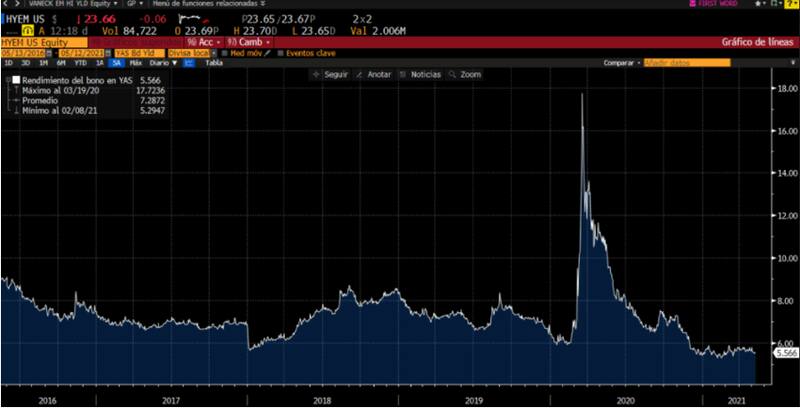Click the 5.566 current value axis marker
This screenshot has height=408, width=800.
(x=787, y=353)
